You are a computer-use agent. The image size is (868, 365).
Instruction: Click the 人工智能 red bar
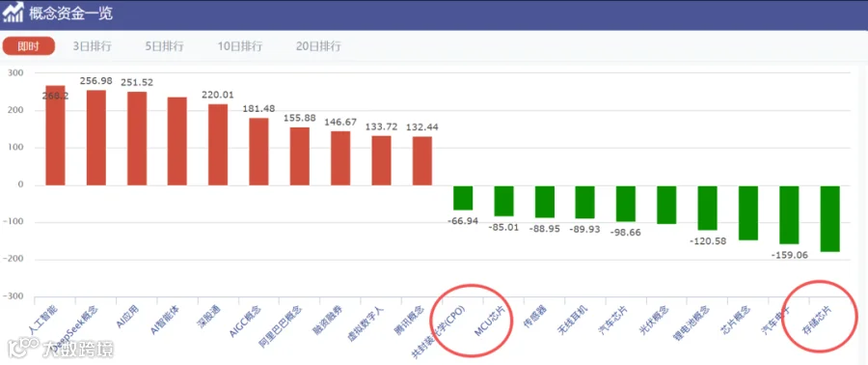pos(55,135)
